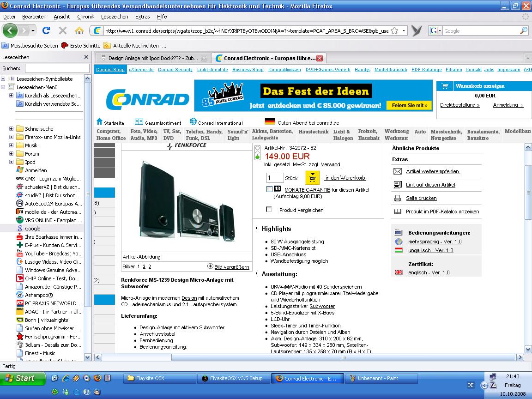Viewport: 532px width, 399px height.
Task: Open the home page icon in toolbar
Action: (79, 31)
